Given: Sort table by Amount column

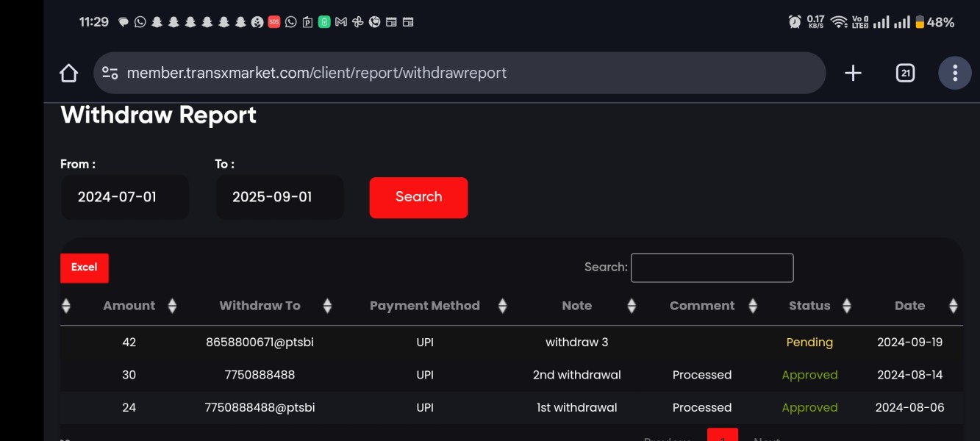Looking at the screenshot, I should (129, 306).
